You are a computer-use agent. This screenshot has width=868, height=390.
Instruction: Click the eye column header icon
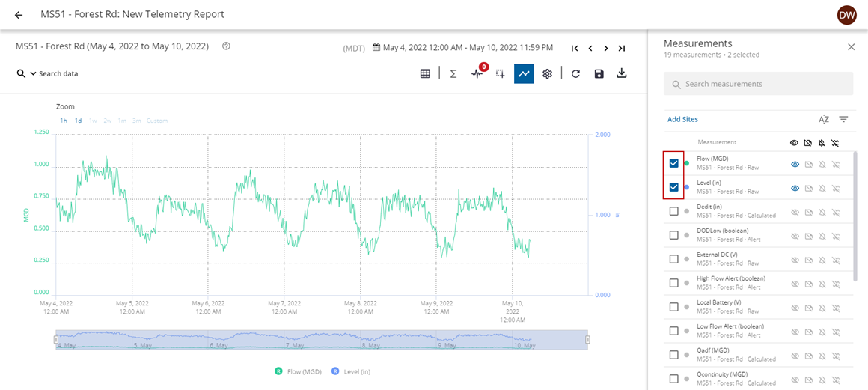pyautogui.click(x=795, y=143)
